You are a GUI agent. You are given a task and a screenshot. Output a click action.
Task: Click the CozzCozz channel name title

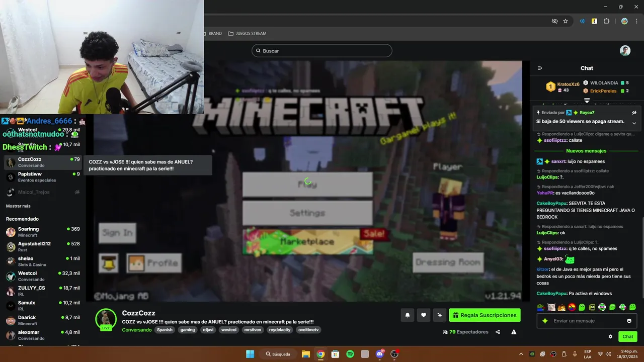click(138, 313)
